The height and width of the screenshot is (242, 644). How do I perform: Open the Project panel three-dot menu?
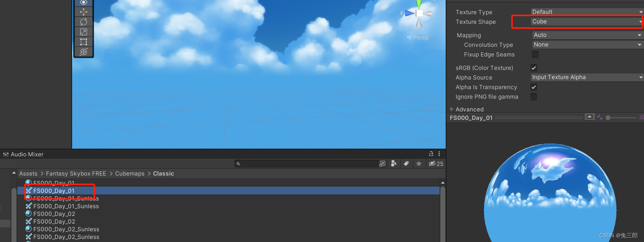tap(439, 154)
